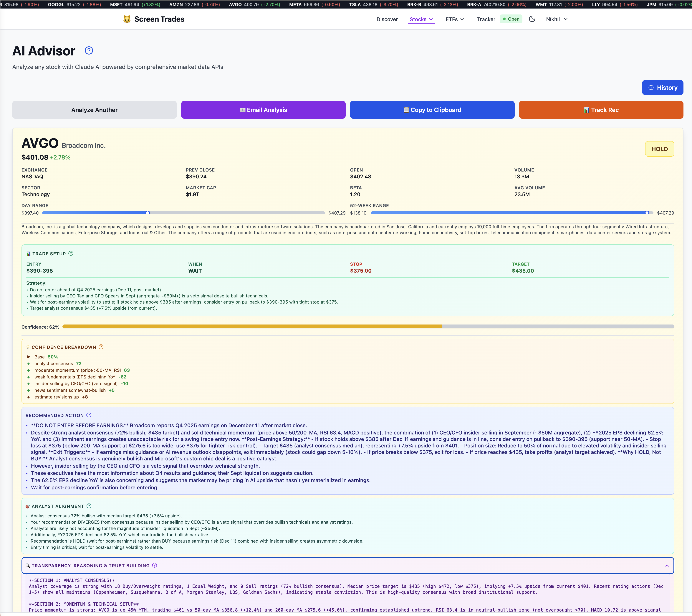
Task: Click the Screen Trades brand name
Action: point(159,19)
